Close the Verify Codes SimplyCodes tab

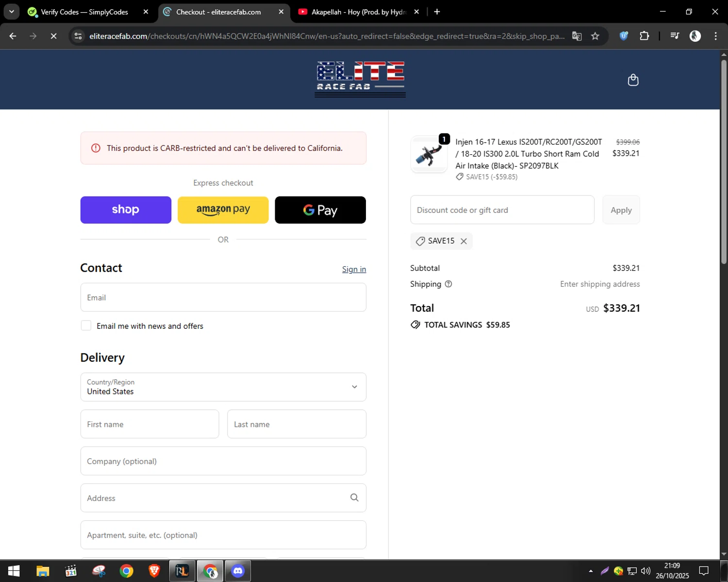tap(146, 12)
